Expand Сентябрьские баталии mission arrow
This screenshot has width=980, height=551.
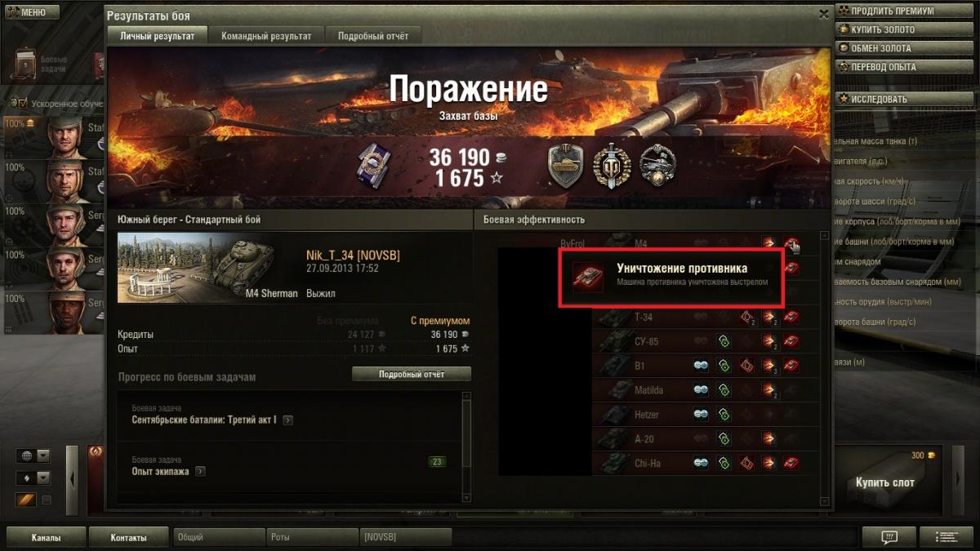pyautogui.click(x=287, y=420)
